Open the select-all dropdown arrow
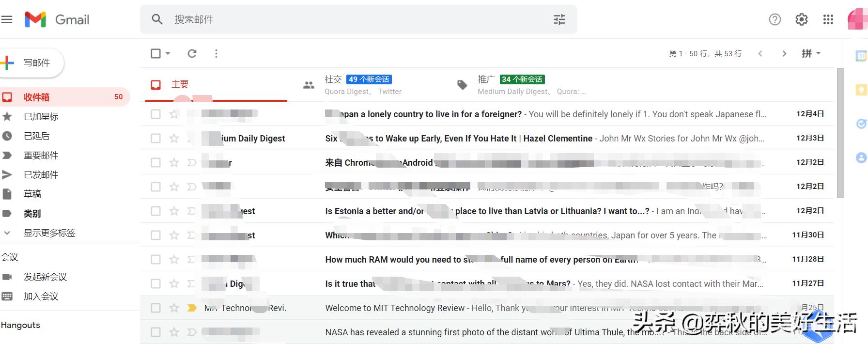 pyautogui.click(x=168, y=53)
